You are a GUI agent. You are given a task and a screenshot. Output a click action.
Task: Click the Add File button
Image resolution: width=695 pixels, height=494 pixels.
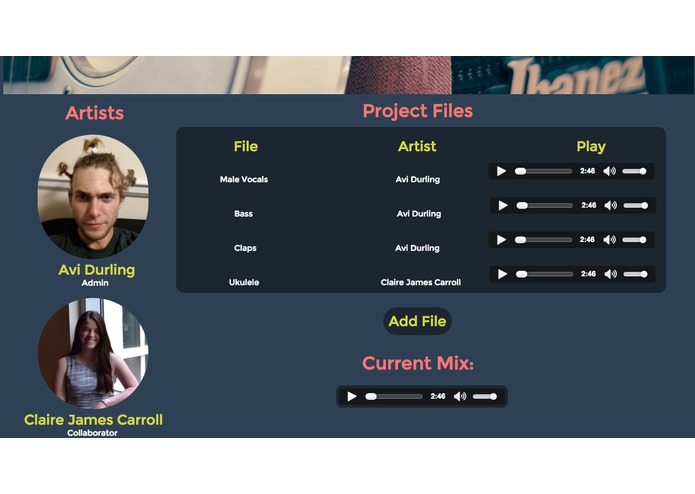pyautogui.click(x=417, y=321)
